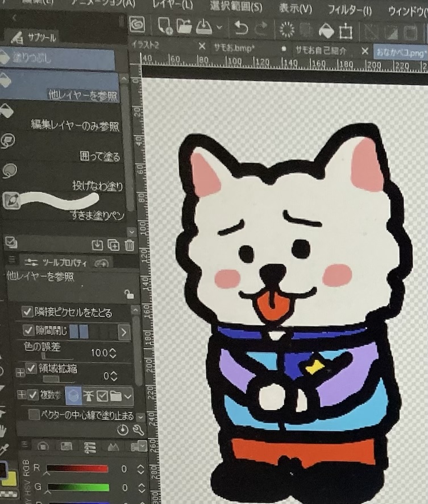This screenshot has height=504, width=428.
Task: Click the Fill bucket icon in top toolbar
Action: (x=325, y=30)
